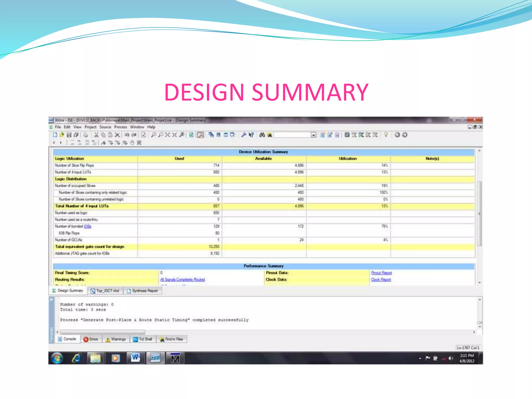
Task: Click the Open file toolbar icon
Action: coord(62,135)
